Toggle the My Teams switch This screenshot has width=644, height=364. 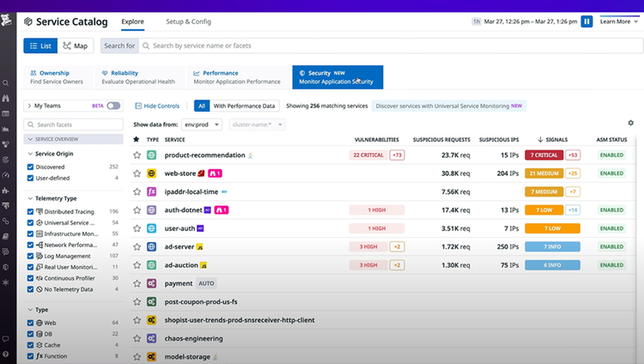pyautogui.click(x=113, y=106)
